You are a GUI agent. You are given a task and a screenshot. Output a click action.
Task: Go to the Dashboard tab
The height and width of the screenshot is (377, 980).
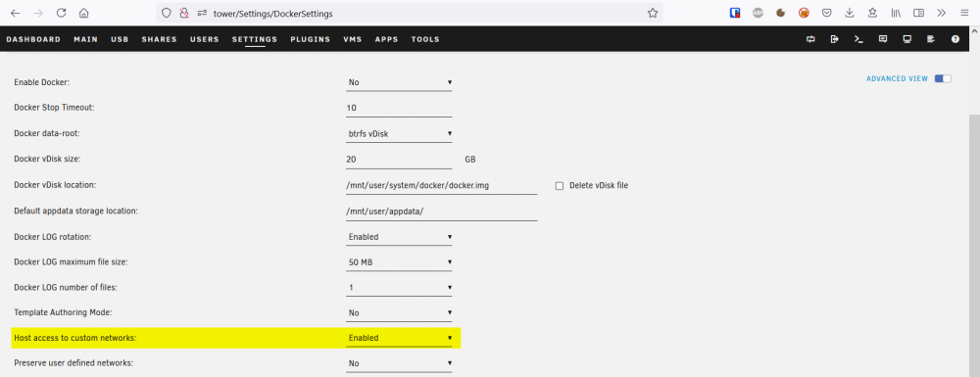(x=33, y=39)
